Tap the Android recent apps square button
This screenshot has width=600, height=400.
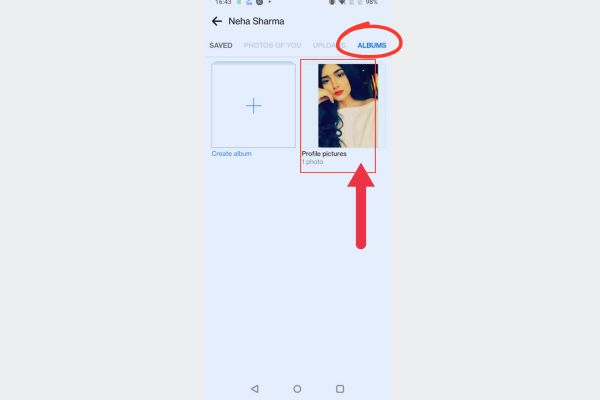click(340, 389)
